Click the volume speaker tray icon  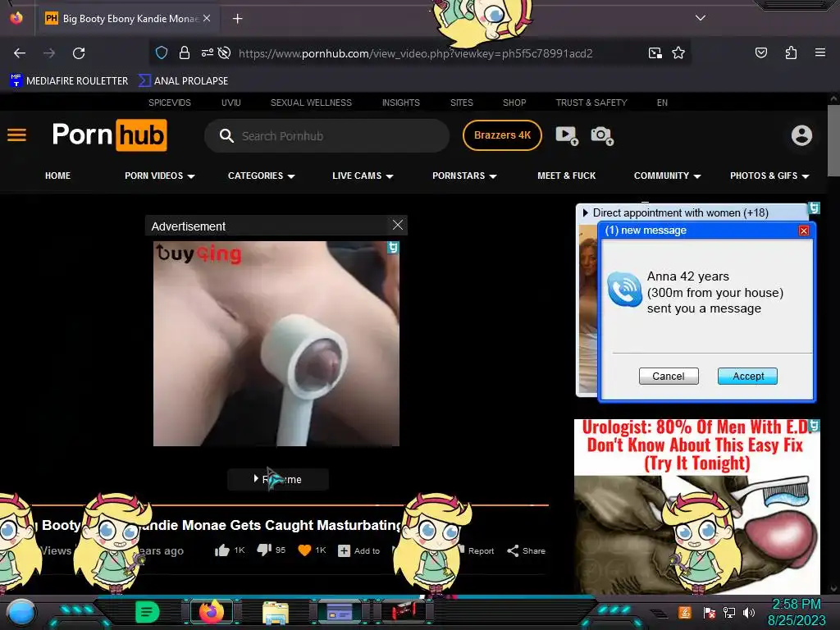pos(749,612)
